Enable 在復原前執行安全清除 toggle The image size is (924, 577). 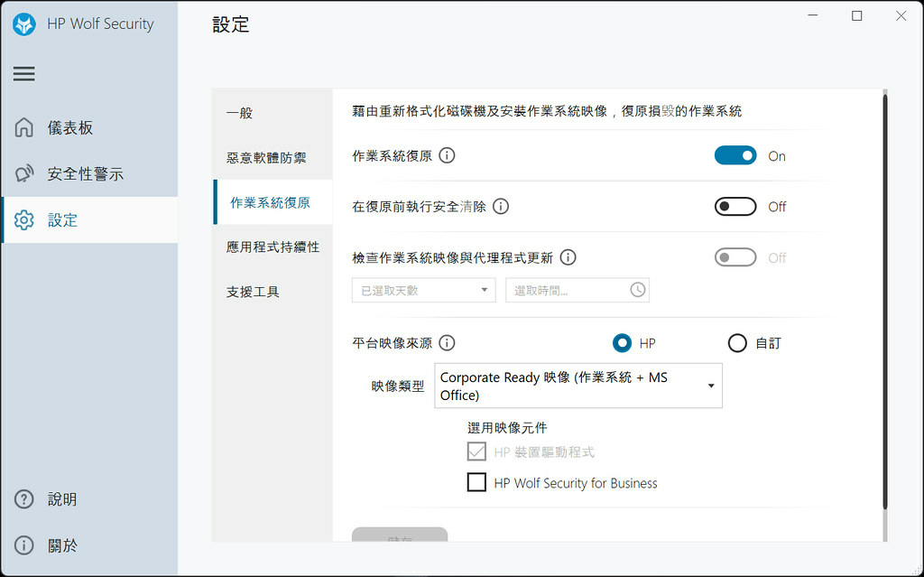coord(735,207)
